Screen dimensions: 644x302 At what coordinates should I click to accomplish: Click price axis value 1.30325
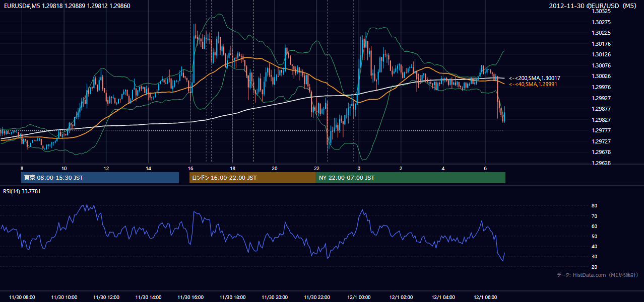click(x=602, y=11)
